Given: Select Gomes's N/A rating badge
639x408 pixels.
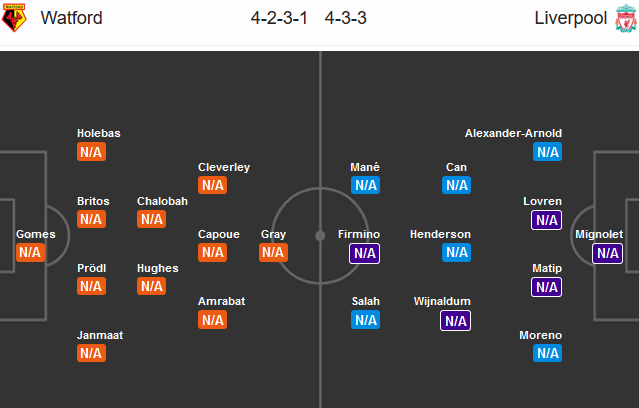Looking at the screenshot, I should point(30,252).
